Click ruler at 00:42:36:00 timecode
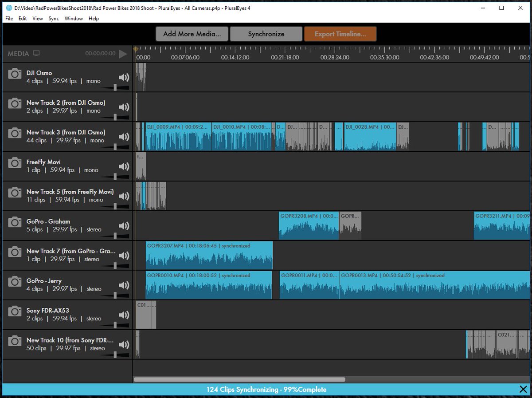532x398 pixels. click(434, 57)
